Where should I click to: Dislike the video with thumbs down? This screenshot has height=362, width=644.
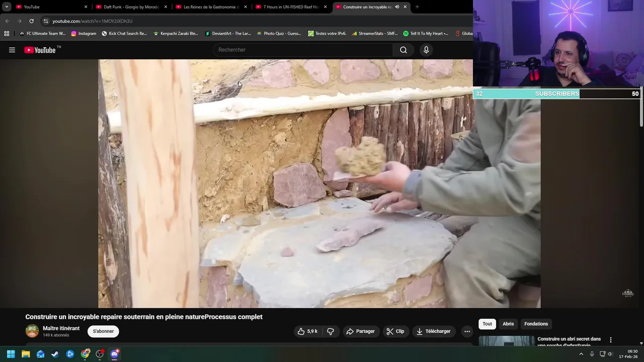pyautogui.click(x=331, y=331)
